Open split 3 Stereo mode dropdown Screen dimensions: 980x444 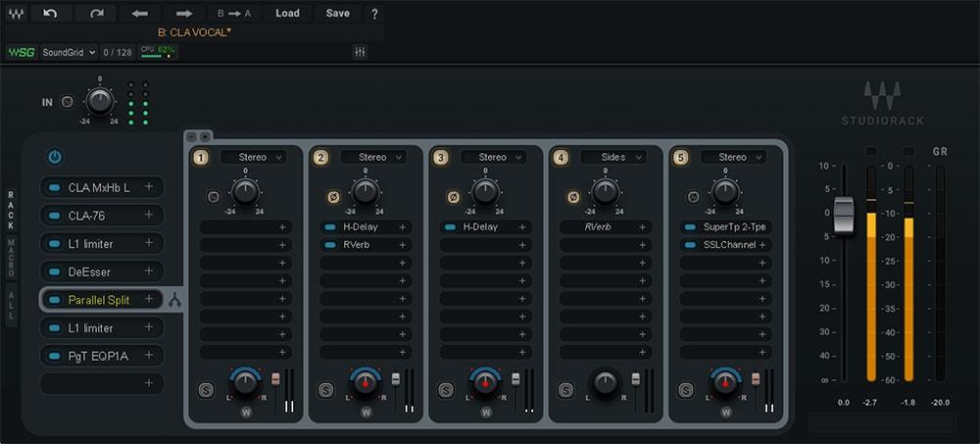pos(493,157)
